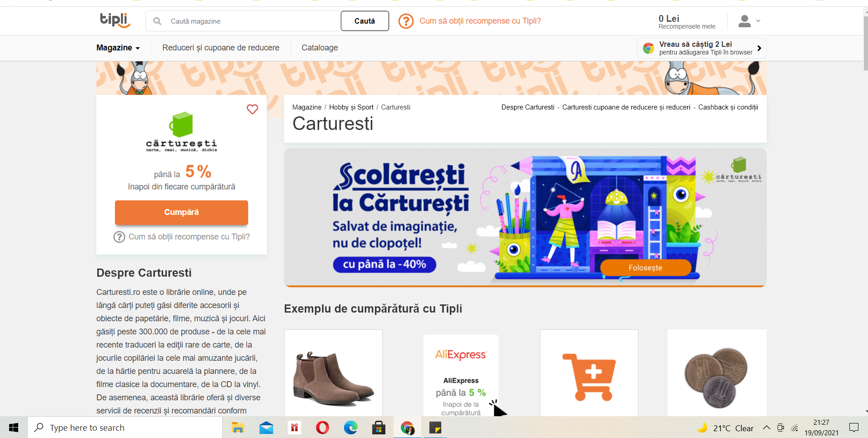Click the Carturesti page heading
Screen dimensions: 868x438
click(x=333, y=124)
